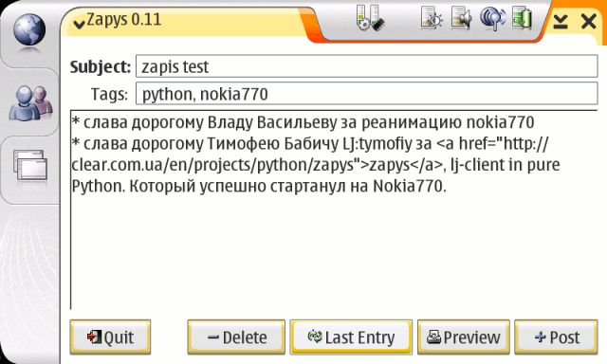Image resolution: width=607 pixels, height=364 pixels.
Task: Open the sound volume status icon
Action: click(x=462, y=18)
